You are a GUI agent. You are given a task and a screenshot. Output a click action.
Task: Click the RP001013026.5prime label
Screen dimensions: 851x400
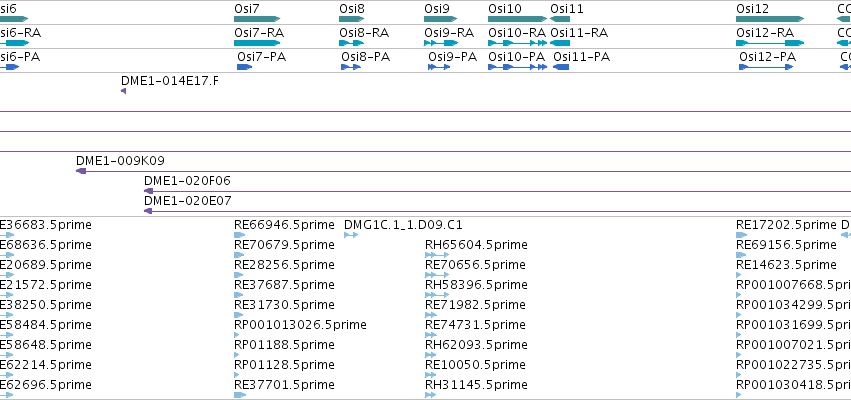[301, 325]
